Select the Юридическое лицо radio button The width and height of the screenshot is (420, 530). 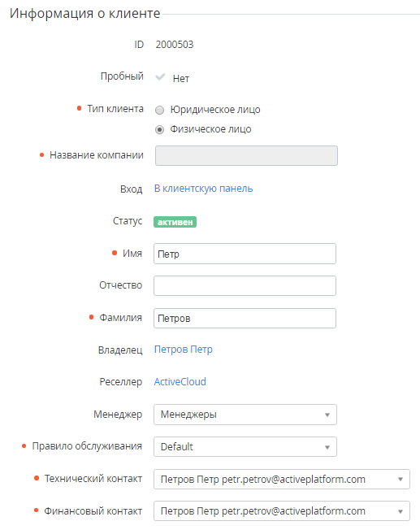[x=159, y=111]
